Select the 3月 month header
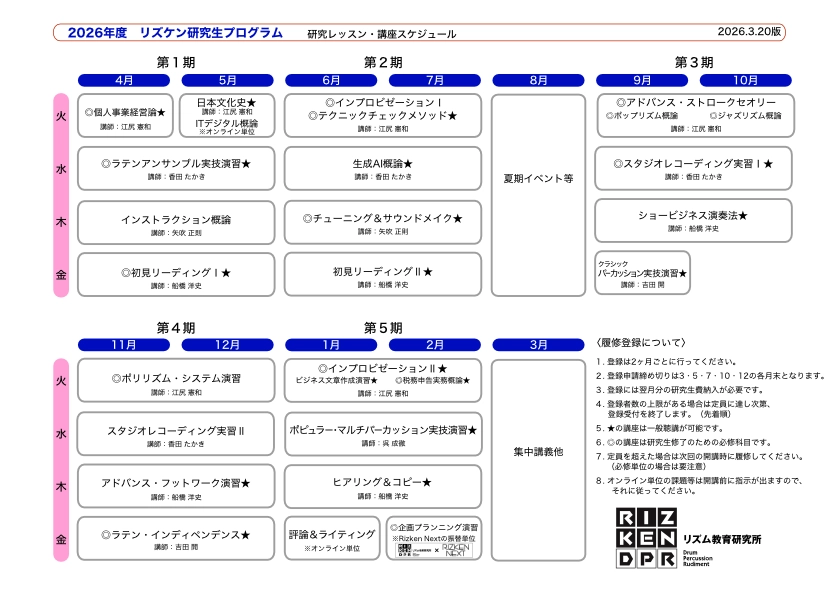The height and width of the screenshot is (592, 840). coord(538,344)
